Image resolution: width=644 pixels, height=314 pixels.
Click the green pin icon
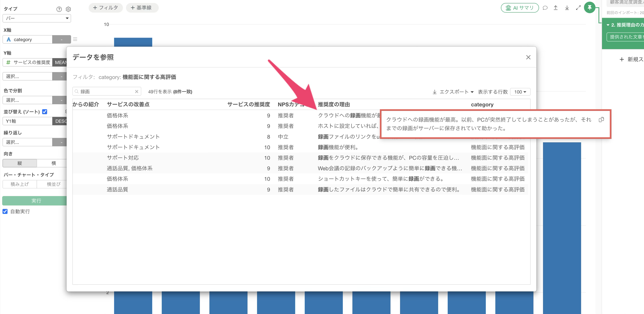point(590,8)
